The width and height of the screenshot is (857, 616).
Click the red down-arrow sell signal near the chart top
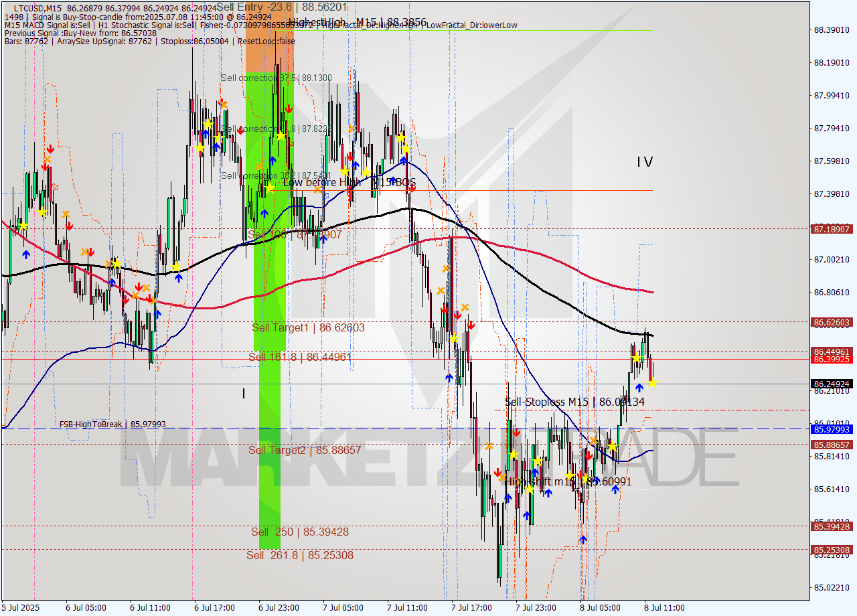point(289,107)
